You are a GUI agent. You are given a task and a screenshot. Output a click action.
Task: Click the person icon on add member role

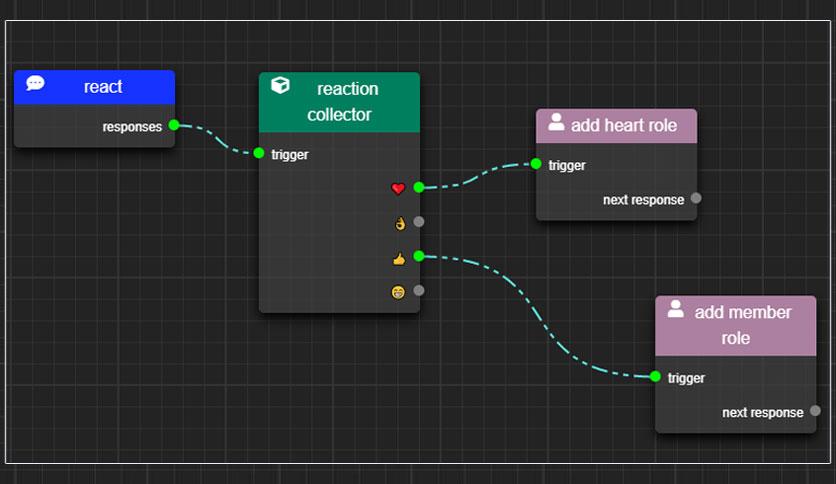pos(676,309)
